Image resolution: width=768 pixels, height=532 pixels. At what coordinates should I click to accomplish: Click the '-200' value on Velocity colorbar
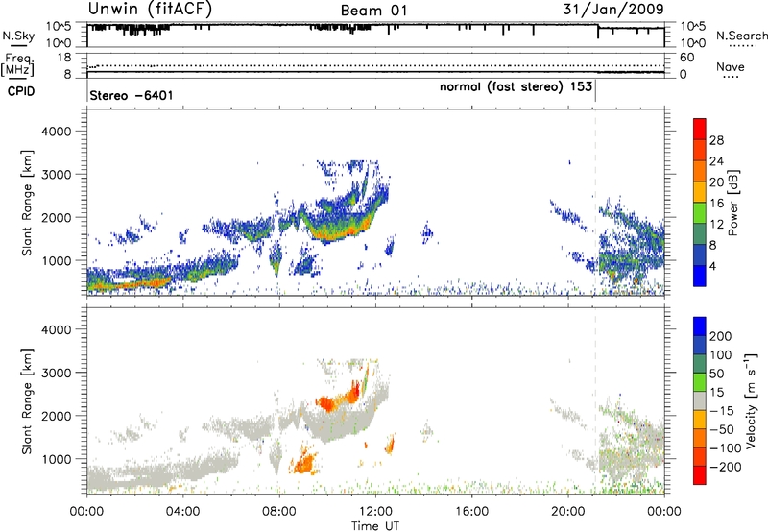tap(726, 467)
